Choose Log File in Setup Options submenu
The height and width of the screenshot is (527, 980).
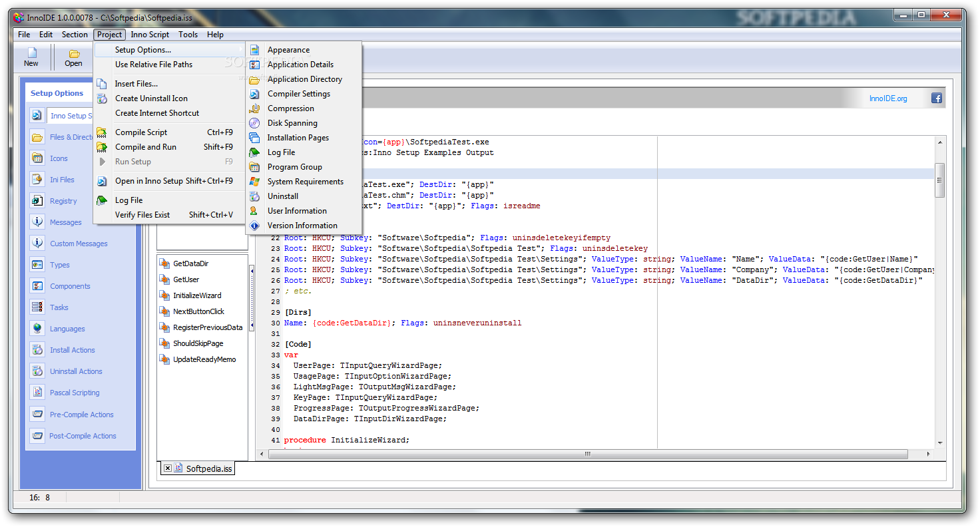point(304,152)
